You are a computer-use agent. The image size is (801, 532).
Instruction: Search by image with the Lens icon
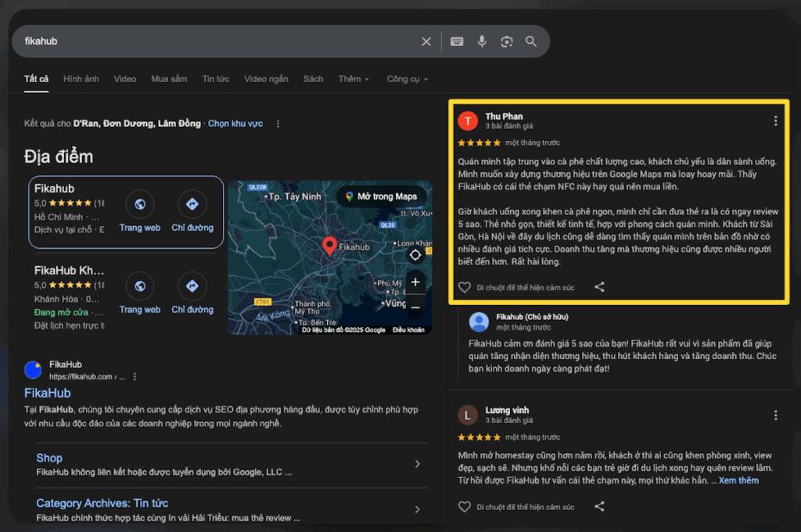coord(507,41)
